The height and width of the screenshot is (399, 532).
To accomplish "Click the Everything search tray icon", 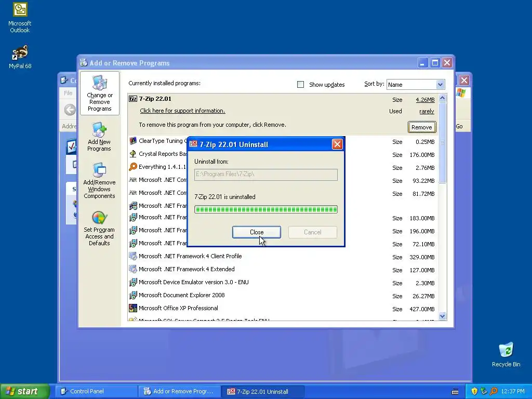I will coord(494,391).
